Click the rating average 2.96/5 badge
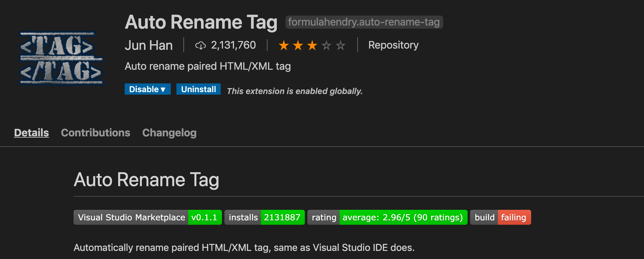Image resolution: width=644 pixels, height=259 pixels. coord(387,217)
